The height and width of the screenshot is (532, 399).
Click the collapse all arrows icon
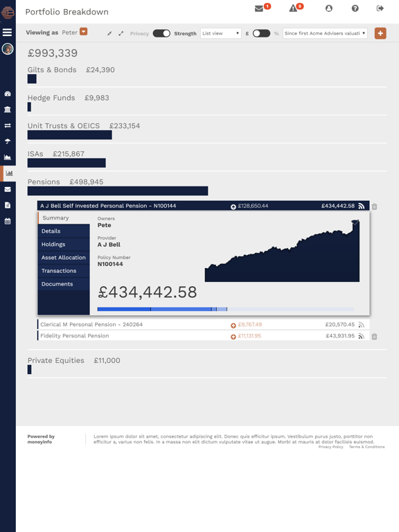(x=109, y=33)
